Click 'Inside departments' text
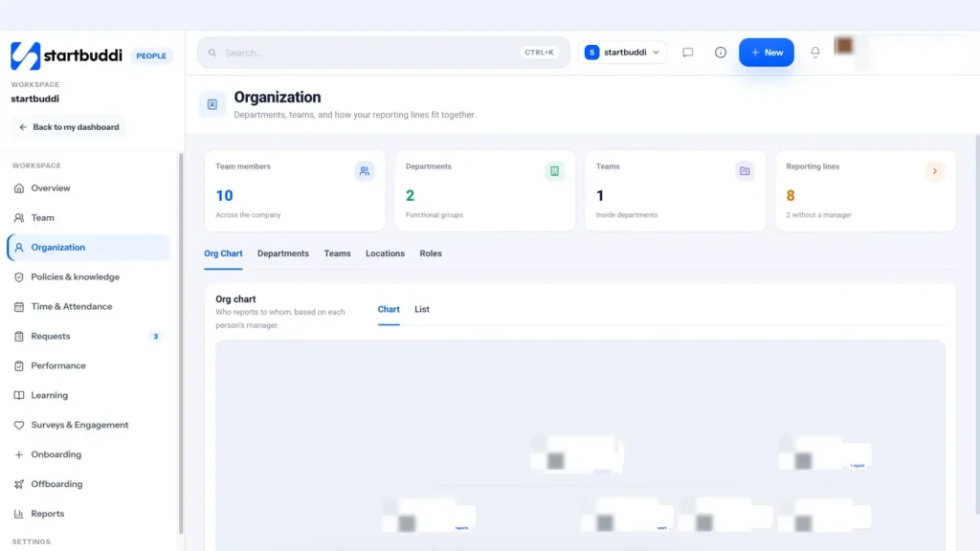The image size is (980, 551). 627,215
